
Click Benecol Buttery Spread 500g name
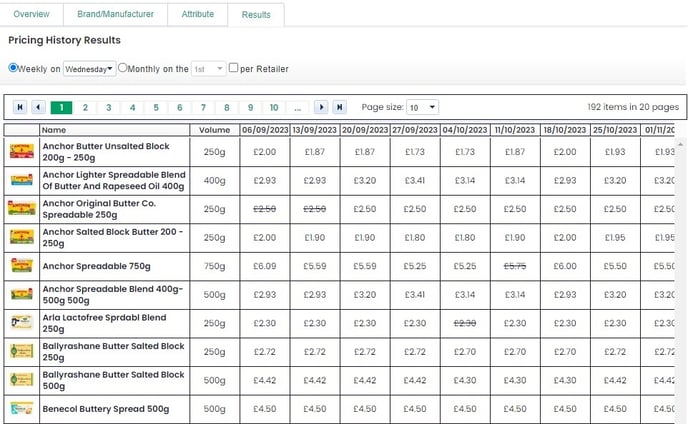[x=106, y=409]
